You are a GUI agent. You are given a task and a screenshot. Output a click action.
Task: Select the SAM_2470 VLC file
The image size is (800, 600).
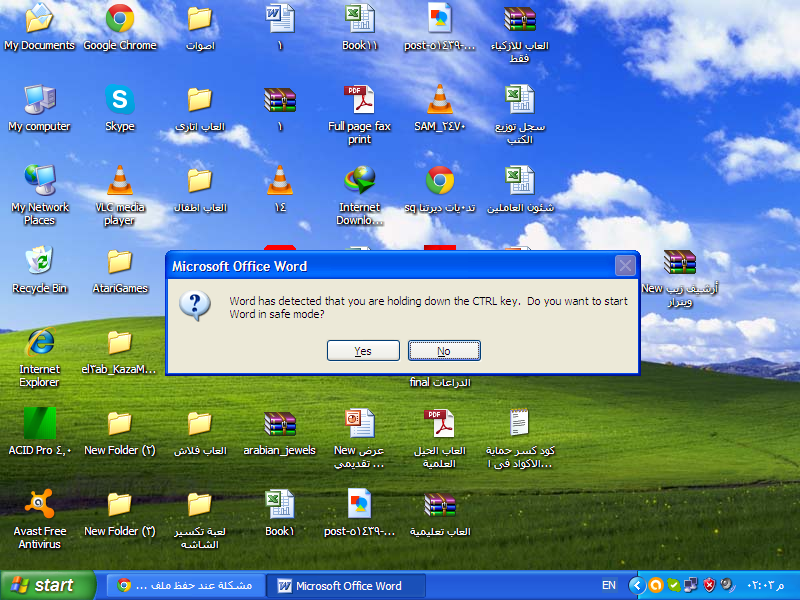tap(440, 108)
